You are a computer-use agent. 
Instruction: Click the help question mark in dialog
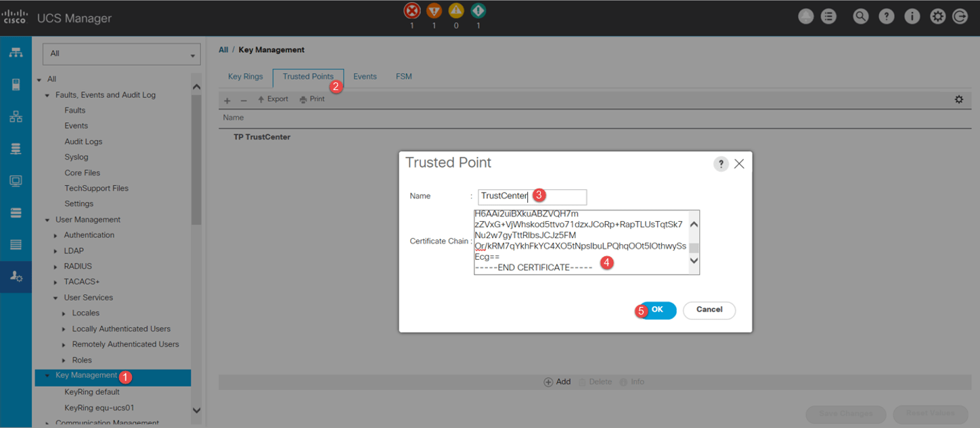pos(721,164)
